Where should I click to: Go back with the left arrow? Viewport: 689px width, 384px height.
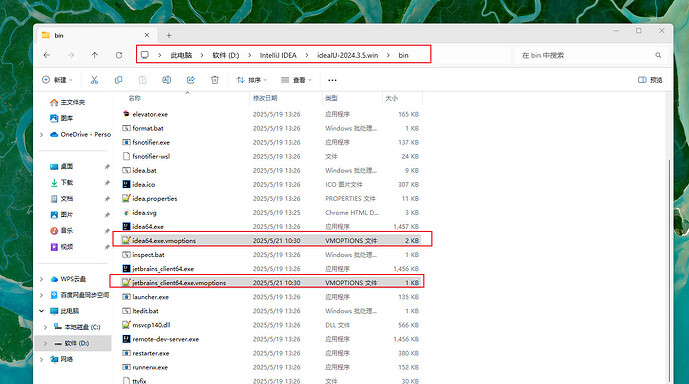pos(47,55)
